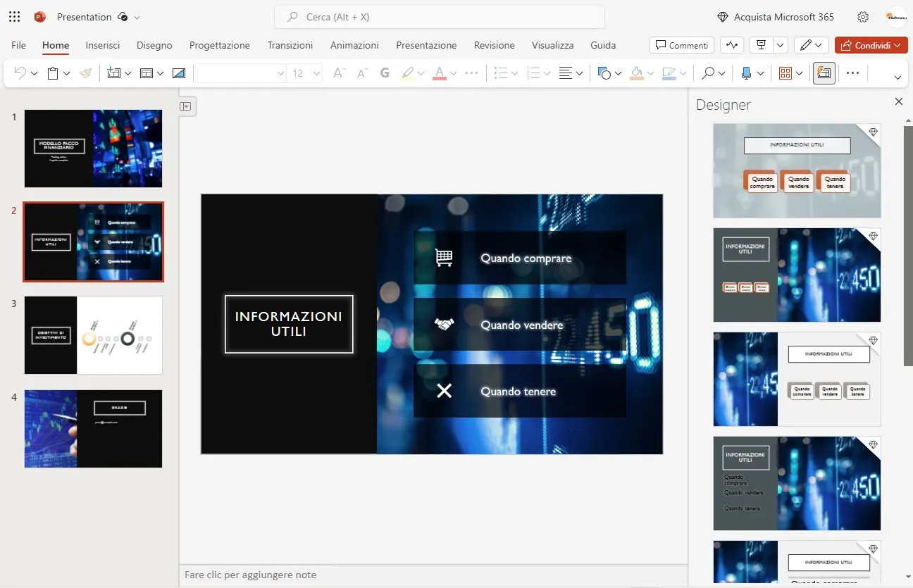Increase font size with the A^ icon

[338, 73]
